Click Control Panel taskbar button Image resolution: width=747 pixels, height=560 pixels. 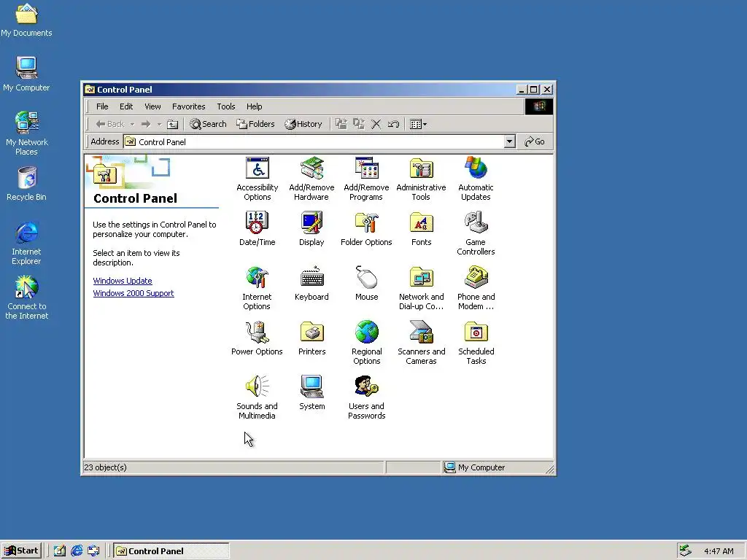(x=171, y=551)
